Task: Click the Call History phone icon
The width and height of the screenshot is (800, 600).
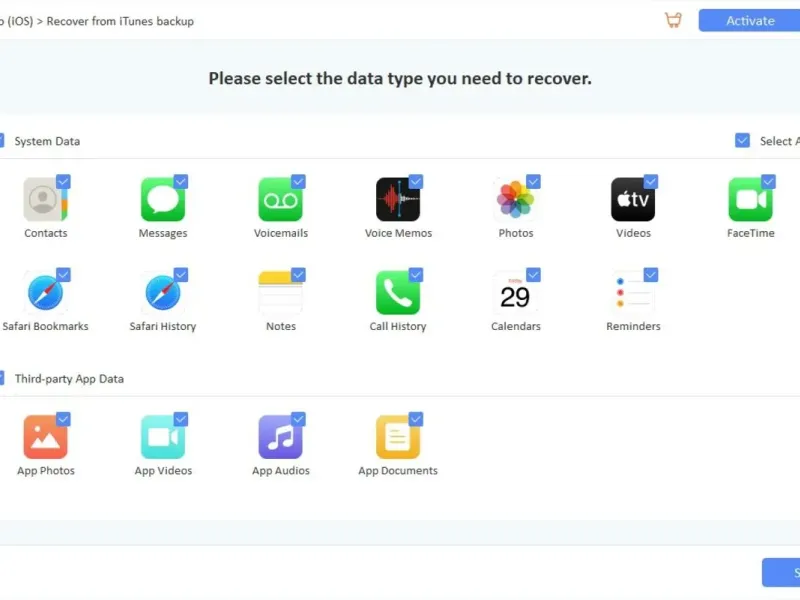Action: click(x=398, y=293)
